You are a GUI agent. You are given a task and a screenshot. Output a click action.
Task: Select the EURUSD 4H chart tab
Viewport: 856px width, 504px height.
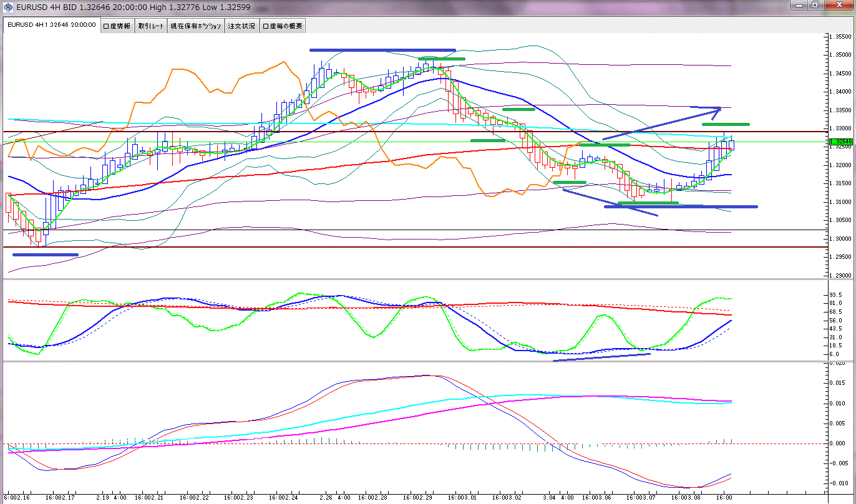(51, 25)
